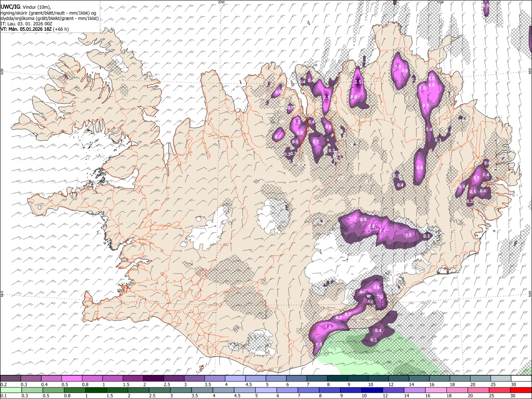532x399 pixels.
Task: Click the 1.3 snowfall value on the map
Action: click(297, 122)
